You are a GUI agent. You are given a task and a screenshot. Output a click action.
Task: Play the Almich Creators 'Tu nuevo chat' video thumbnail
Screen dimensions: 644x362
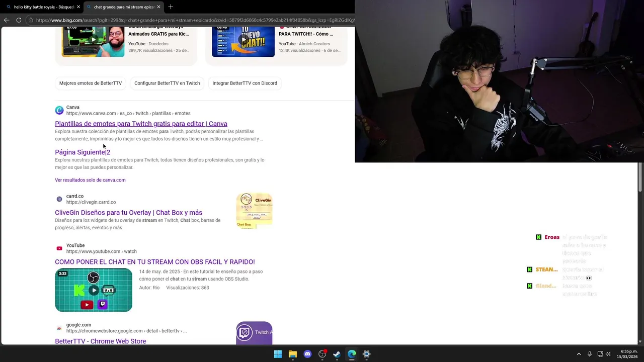click(243, 42)
